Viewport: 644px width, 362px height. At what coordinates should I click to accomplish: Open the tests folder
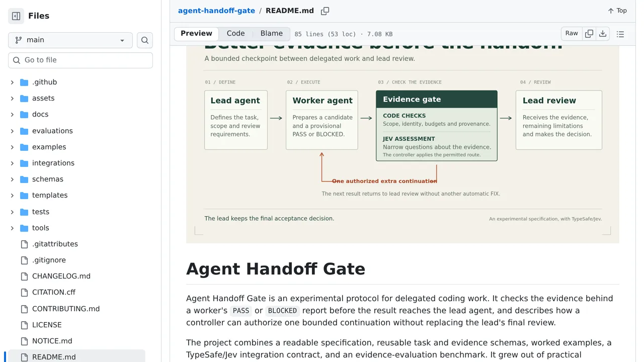coord(41,212)
